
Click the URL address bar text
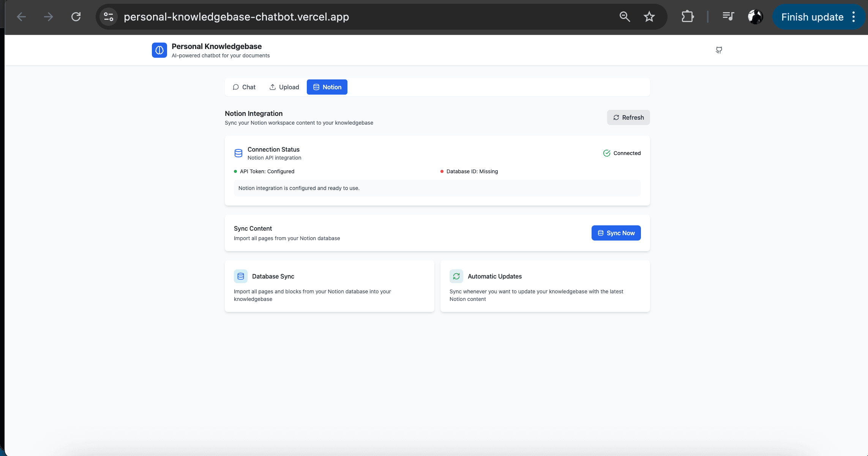point(236,17)
